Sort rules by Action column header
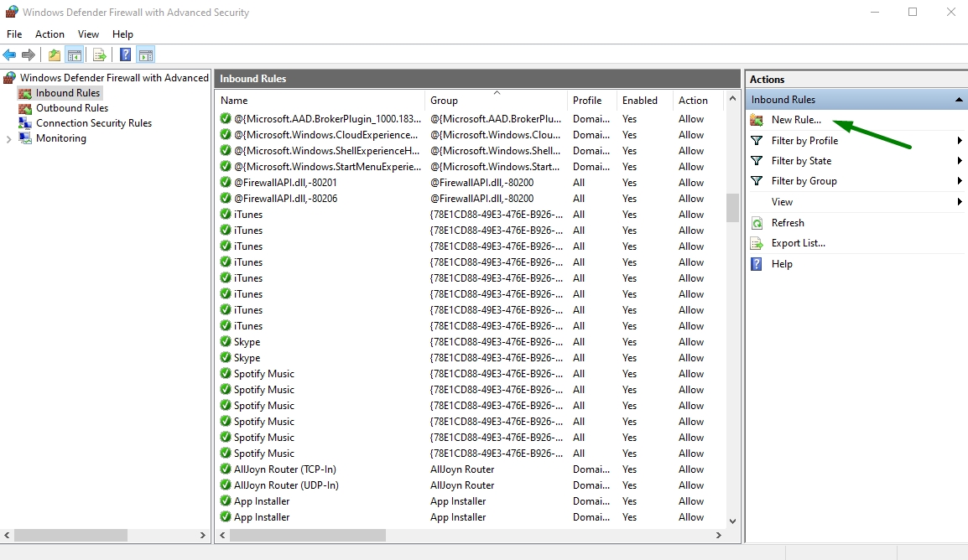 click(698, 101)
